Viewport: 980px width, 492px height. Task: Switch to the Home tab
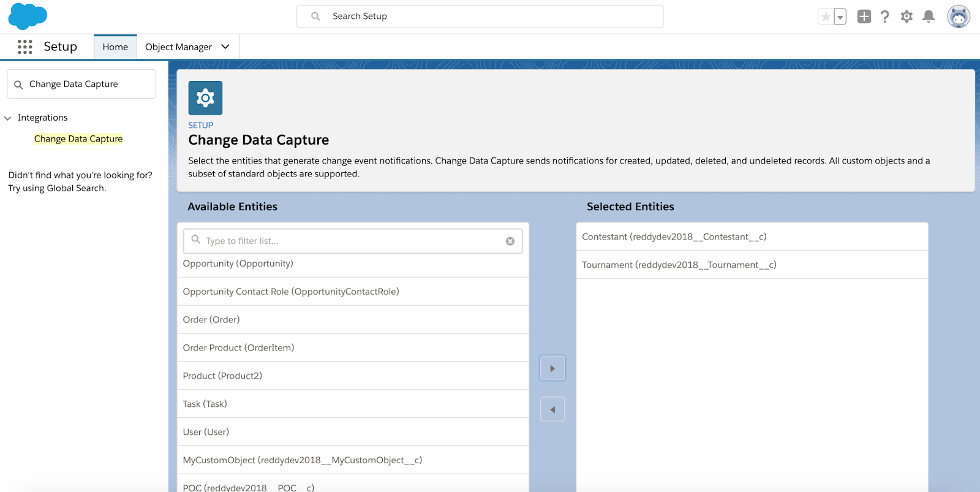coord(115,47)
